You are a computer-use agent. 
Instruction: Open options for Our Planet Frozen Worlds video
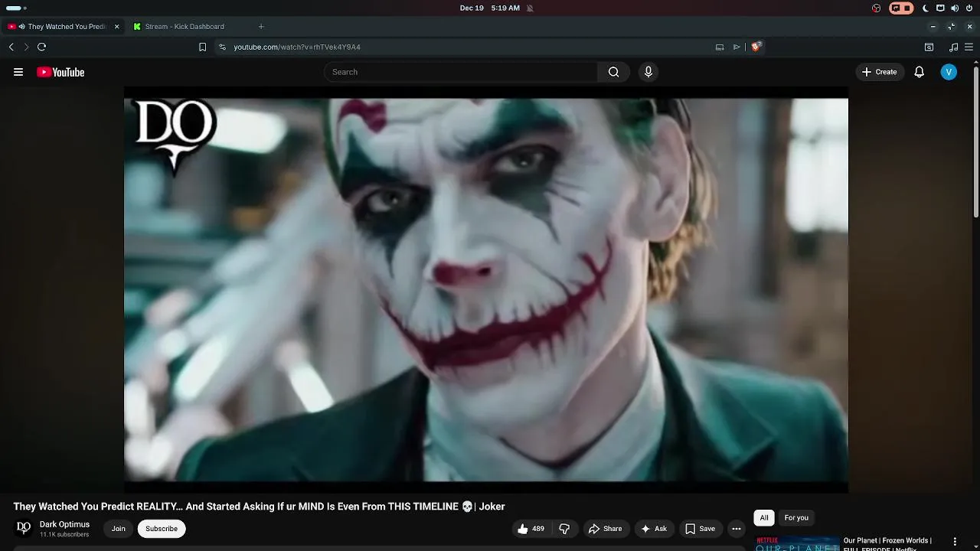coord(955,542)
